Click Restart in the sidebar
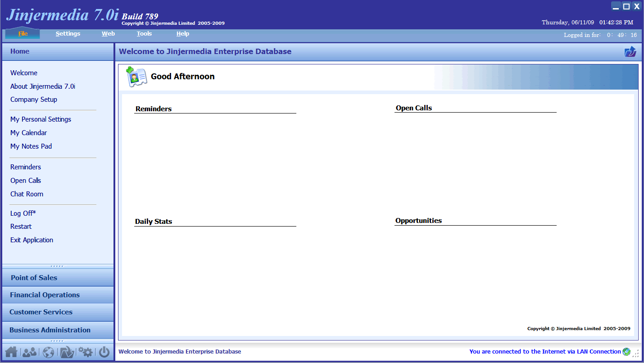The width and height of the screenshot is (644, 363). tap(21, 227)
